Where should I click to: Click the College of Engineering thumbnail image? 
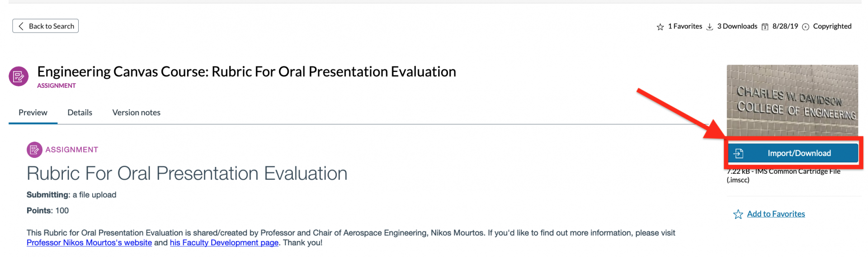(x=792, y=100)
